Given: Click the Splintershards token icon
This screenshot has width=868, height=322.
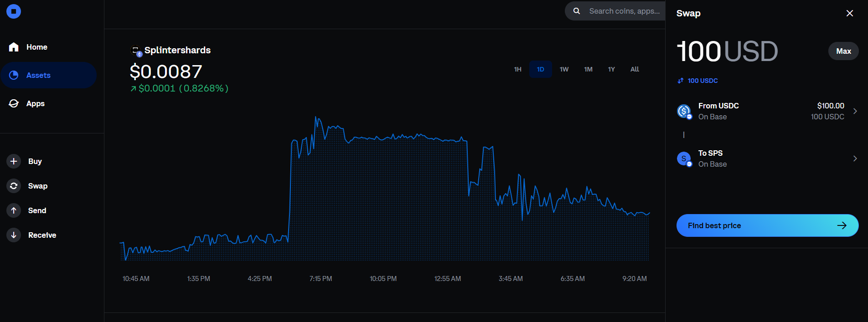Looking at the screenshot, I should [136, 51].
